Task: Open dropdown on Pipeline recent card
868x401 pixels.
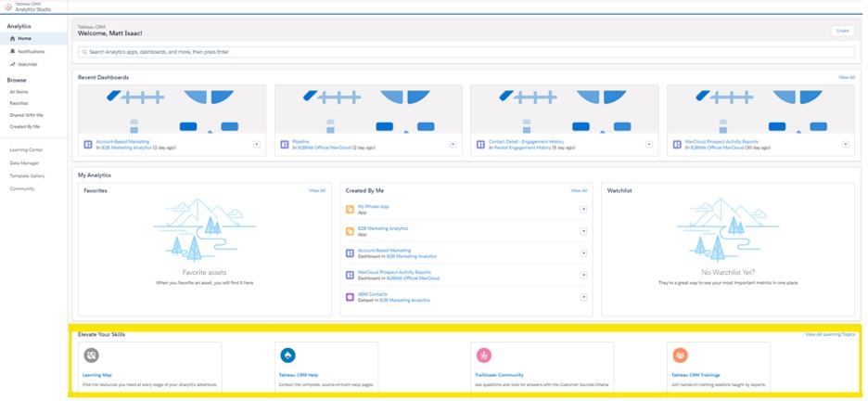Action: [x=453, y=145]
